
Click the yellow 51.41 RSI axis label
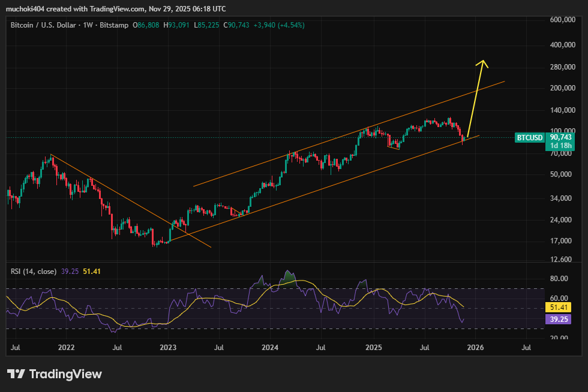tap(558, 307)
